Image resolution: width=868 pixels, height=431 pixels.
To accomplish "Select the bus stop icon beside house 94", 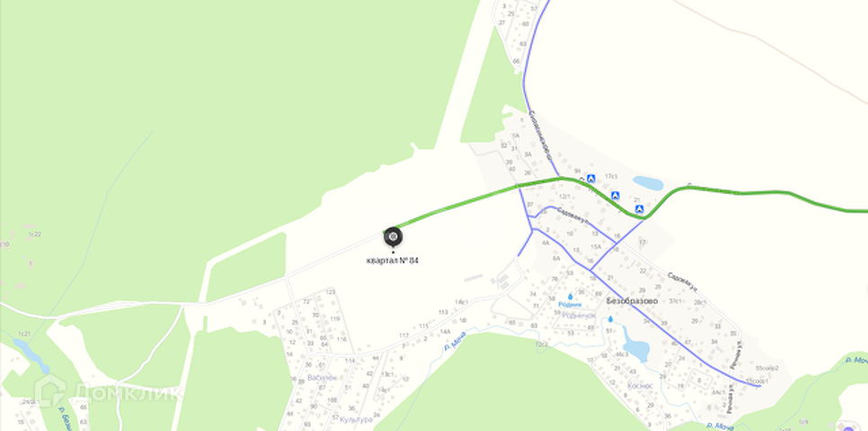I will [591, 178].
